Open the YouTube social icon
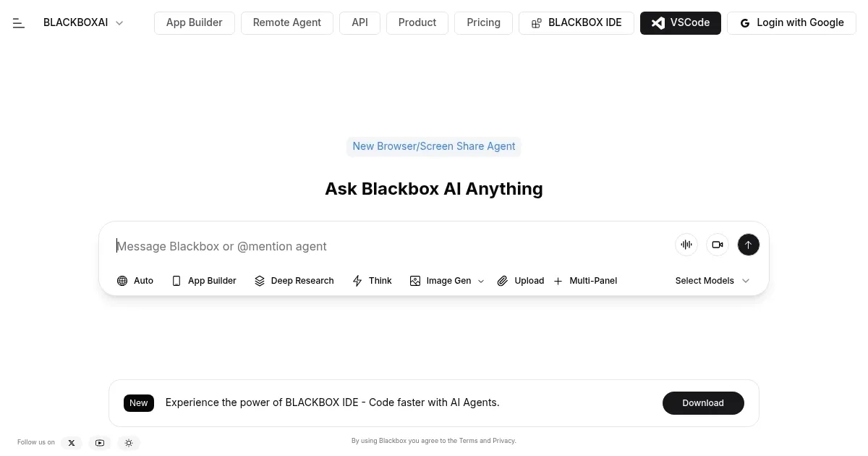 click(x=100, y=442)
